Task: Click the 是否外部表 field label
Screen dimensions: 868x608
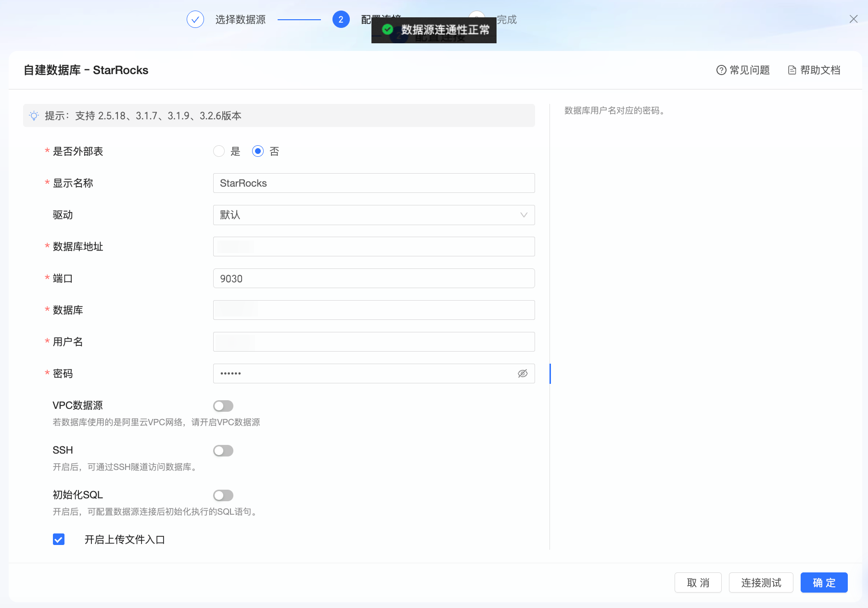Action: (78, 152)
